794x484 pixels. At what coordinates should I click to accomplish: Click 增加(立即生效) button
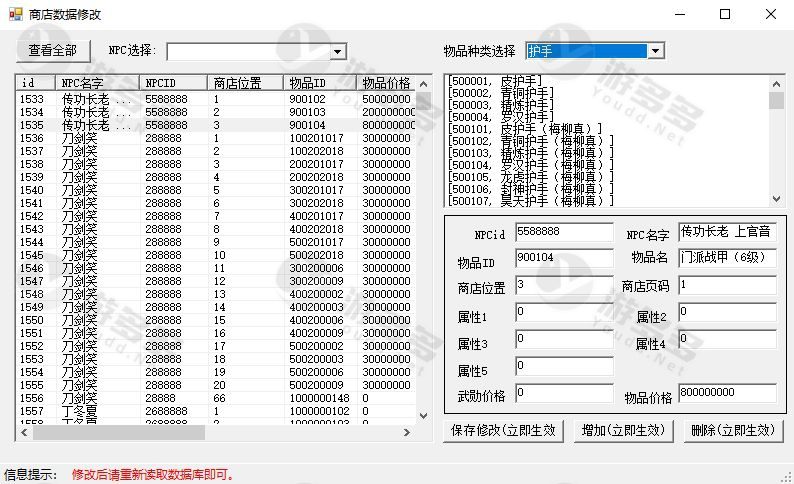pos(623,430)
